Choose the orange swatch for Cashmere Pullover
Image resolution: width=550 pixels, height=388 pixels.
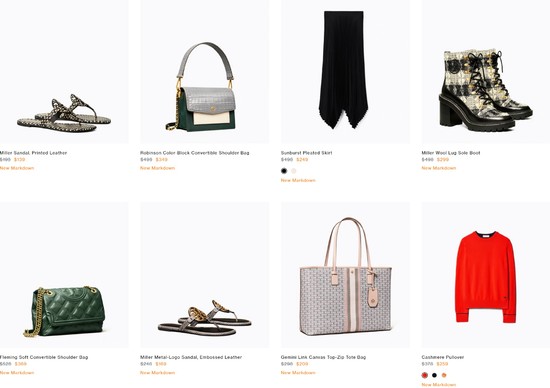click(444, 375)
